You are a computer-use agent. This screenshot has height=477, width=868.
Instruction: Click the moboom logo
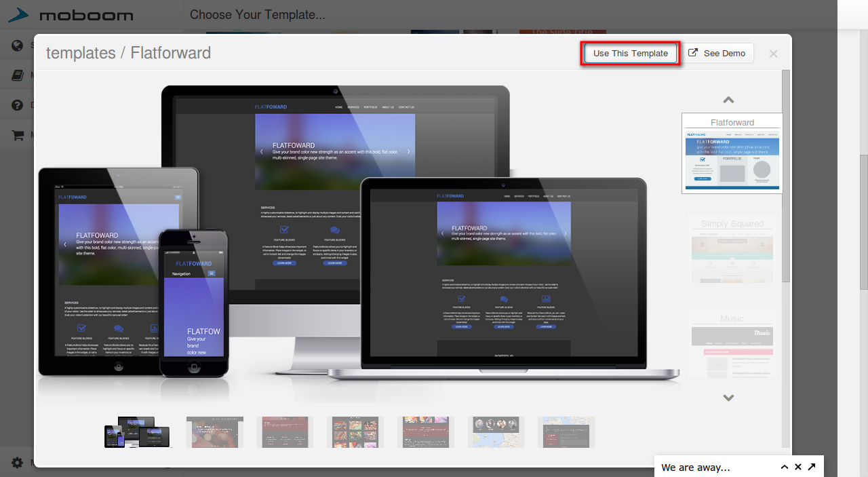click(75, 15)
